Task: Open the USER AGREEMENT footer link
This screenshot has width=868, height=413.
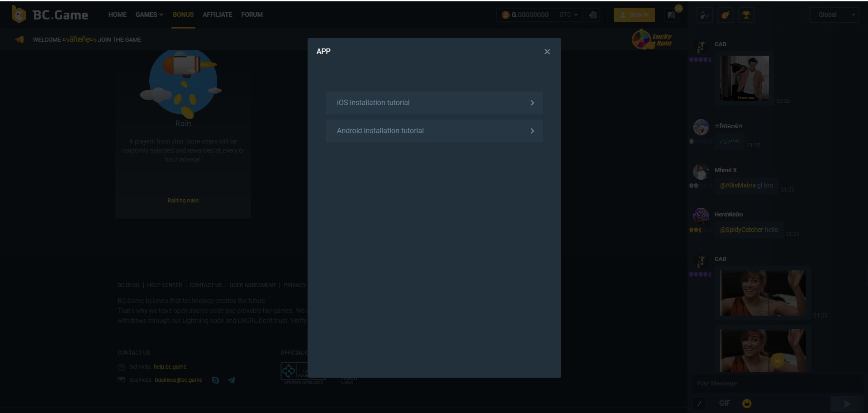Action: pos(253,285)
